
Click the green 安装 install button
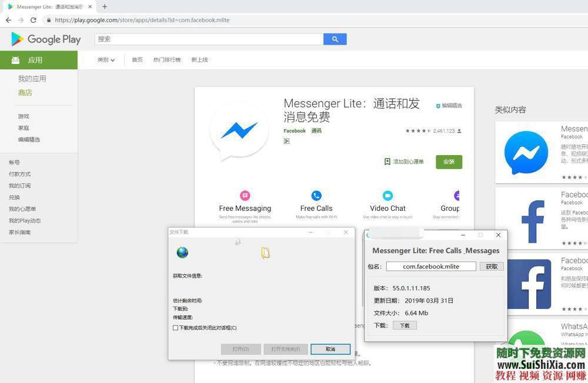point(449,162)
